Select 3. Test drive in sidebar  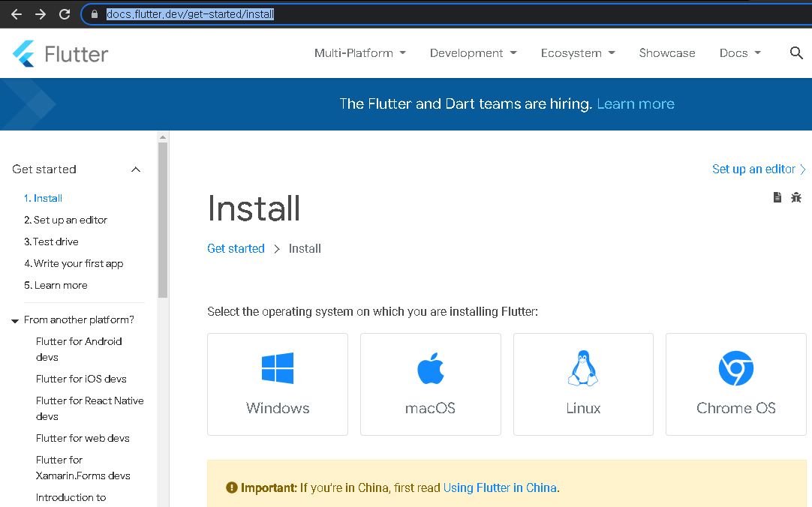tap(51, 241)
